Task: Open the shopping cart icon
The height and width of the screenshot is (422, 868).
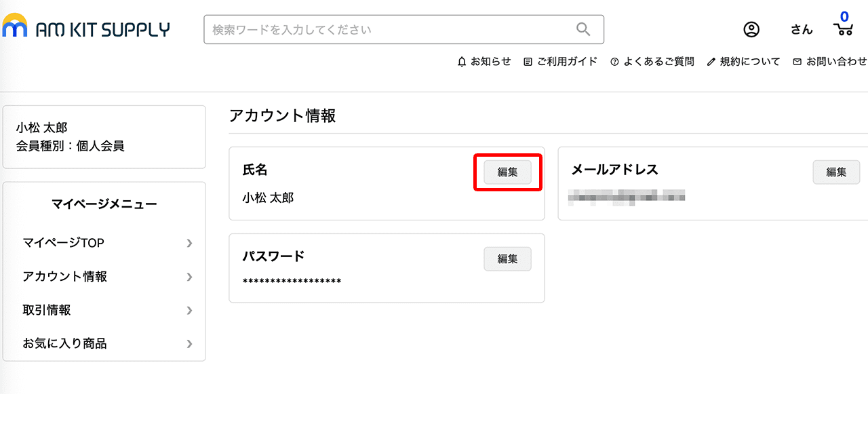Action: pyautogui.click(x=843, y=29)
